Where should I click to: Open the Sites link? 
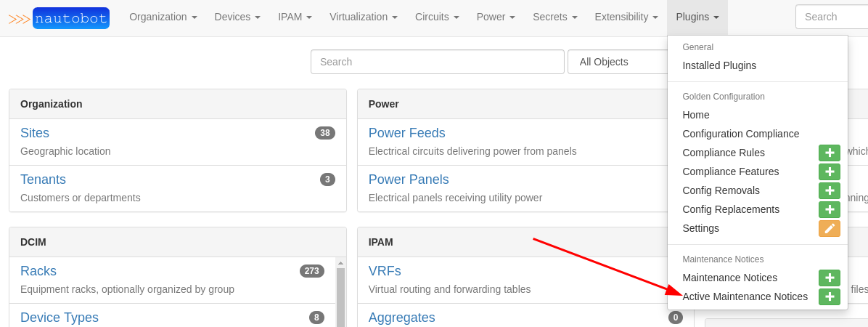35,133
